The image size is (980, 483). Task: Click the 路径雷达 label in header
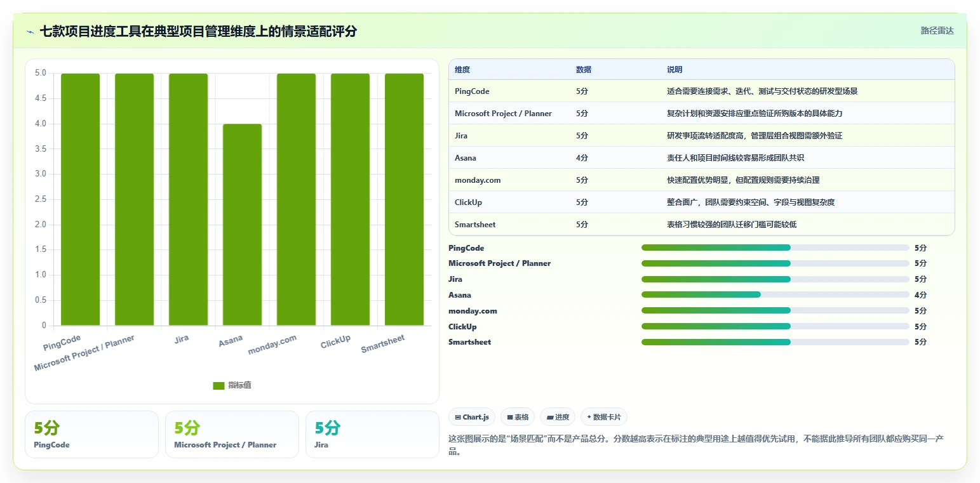tap(937, 30)
